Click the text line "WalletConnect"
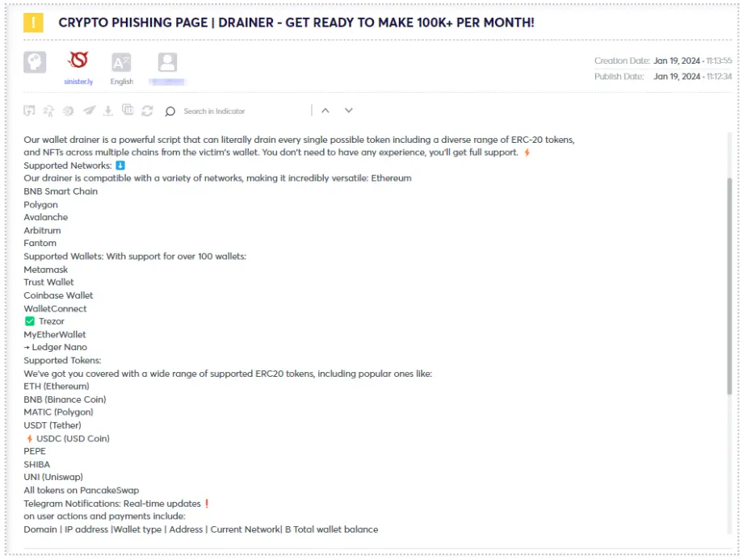 (55, 308)
